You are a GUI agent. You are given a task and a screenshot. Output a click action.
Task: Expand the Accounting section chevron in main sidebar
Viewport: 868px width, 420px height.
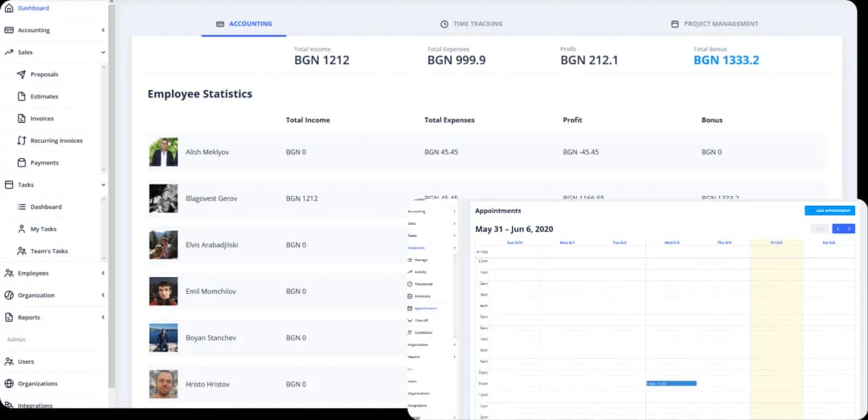coord(103,31)
